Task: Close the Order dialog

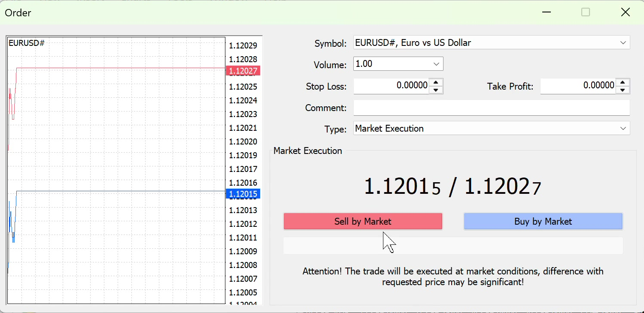Action: tap(626, 12)
